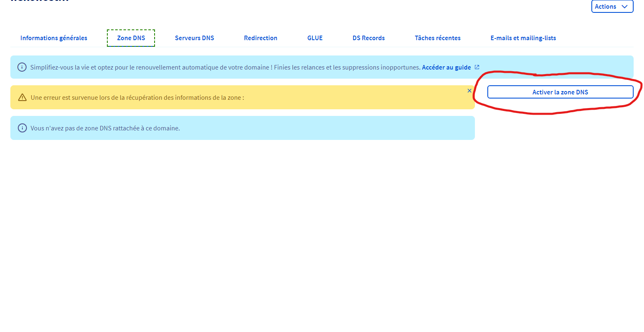Switch to the DS Records tab
Viewport: 644px width, 332px height.
368,38
